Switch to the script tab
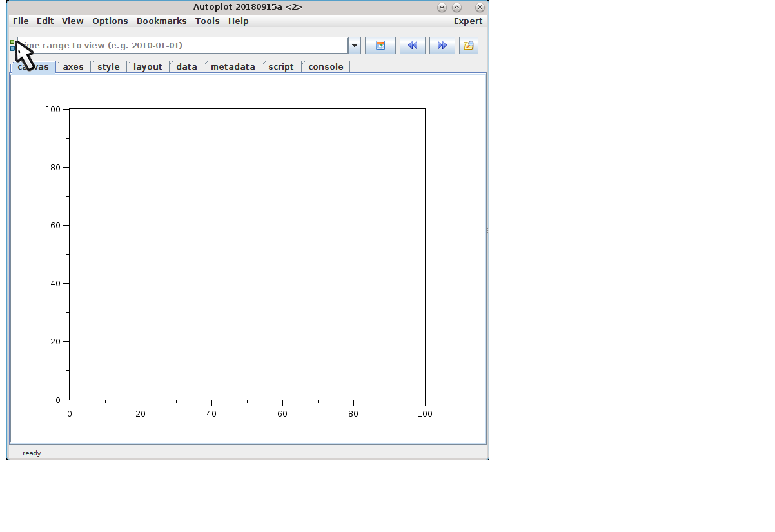This screenshot has width=775, height=532. pos(281,67)
